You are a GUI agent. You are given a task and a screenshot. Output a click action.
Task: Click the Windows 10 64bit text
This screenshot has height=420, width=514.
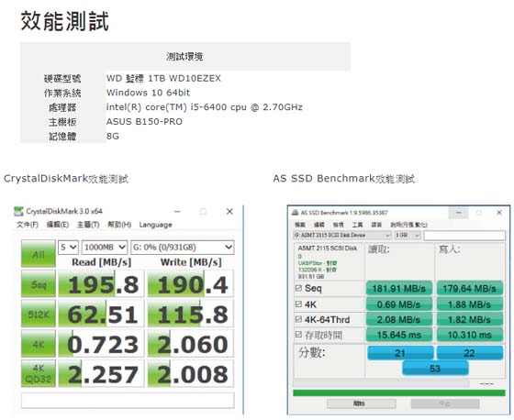[148, 93]
